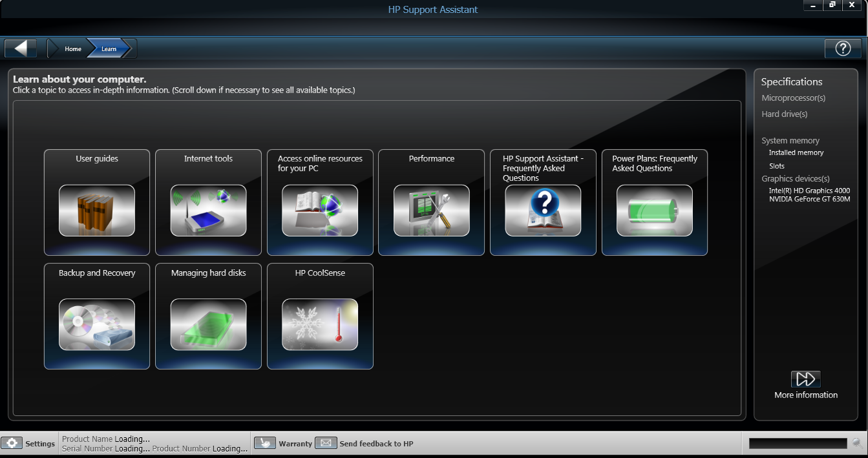Open the Backup and Recovery disc icon
Screen dimensions: 868x458
[x=96, y=324]
